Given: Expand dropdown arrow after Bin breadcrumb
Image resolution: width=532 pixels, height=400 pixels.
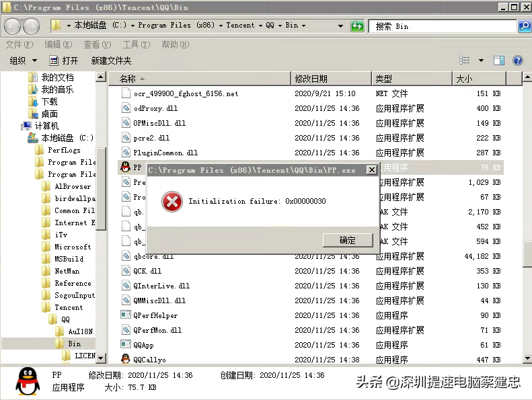Looking at the screenshot, I should [x=303, y=26].
